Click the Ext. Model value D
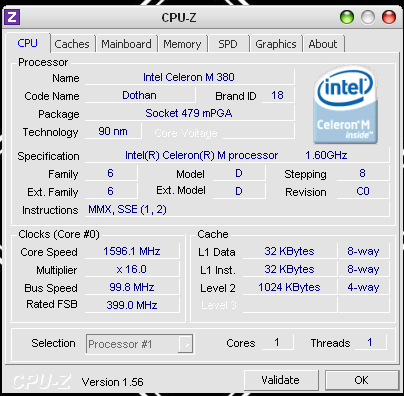The width and height of the screenshot is (404, 396). (239, 191)
